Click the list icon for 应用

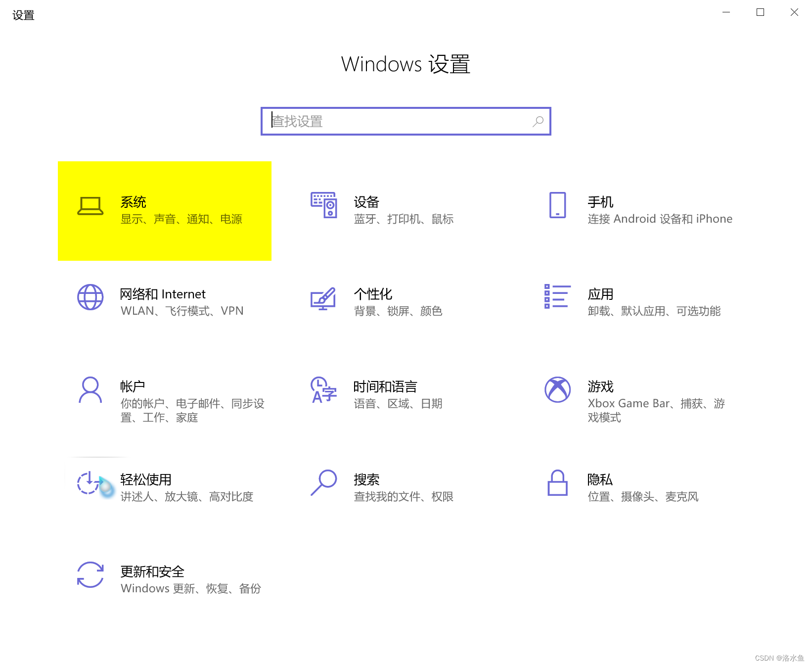(x=557, y=296)
